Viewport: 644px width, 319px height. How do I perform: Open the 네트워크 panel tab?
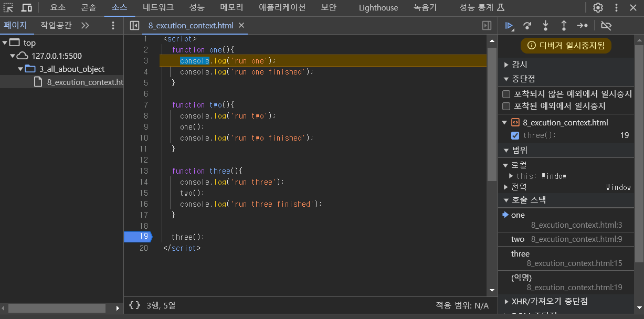pos(158,8)
